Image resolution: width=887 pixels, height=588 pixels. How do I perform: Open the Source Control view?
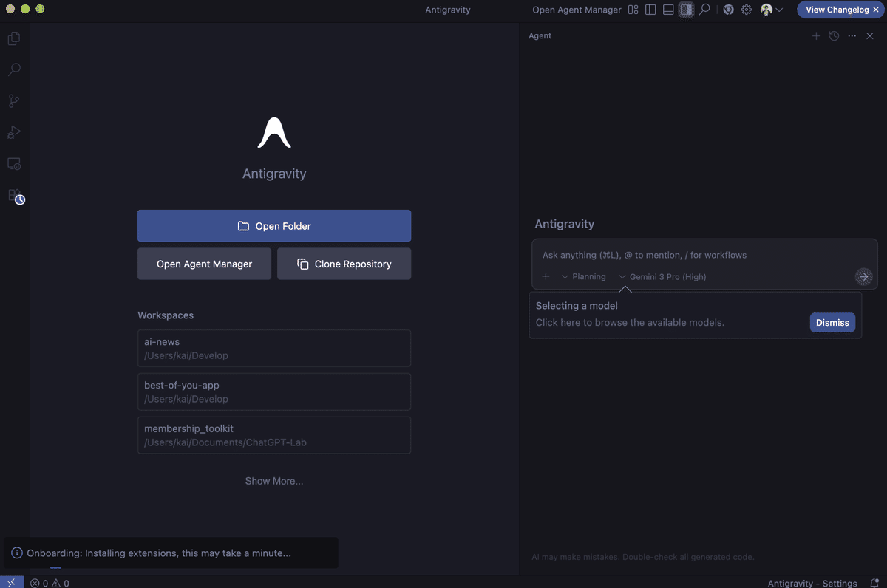pyautogui.click(x=14, y=101)
